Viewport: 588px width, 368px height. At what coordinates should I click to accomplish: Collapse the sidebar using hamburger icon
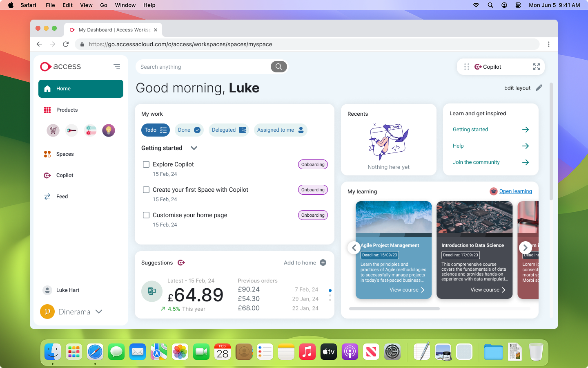point(117,67)
